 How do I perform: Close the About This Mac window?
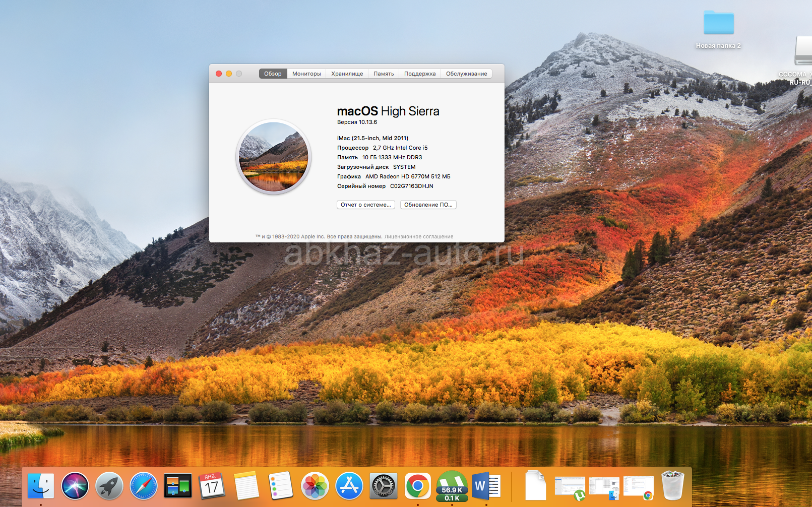(219, 74)
